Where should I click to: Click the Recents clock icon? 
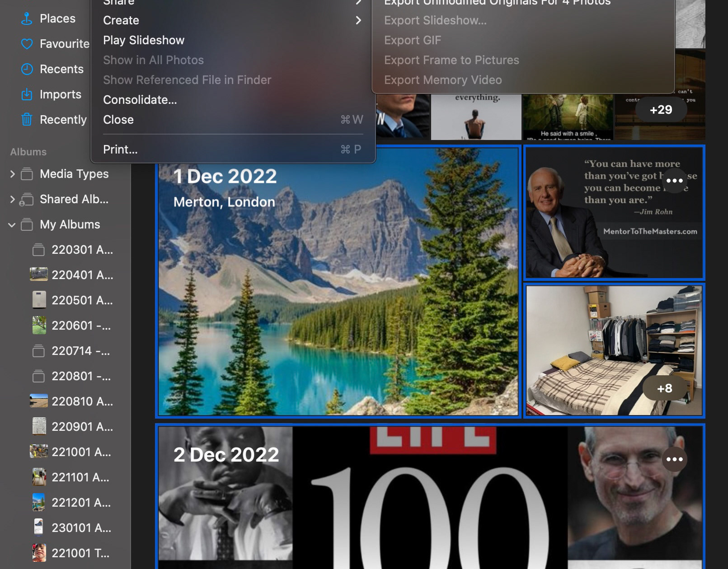[x=27, y=69]
